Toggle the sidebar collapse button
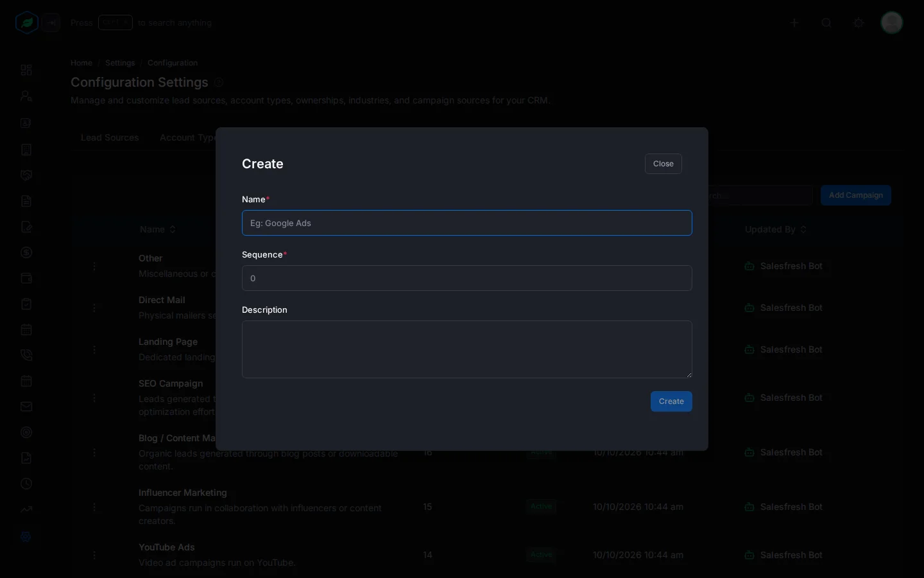This screenshot has width=924, height=578. coord(52,23)
